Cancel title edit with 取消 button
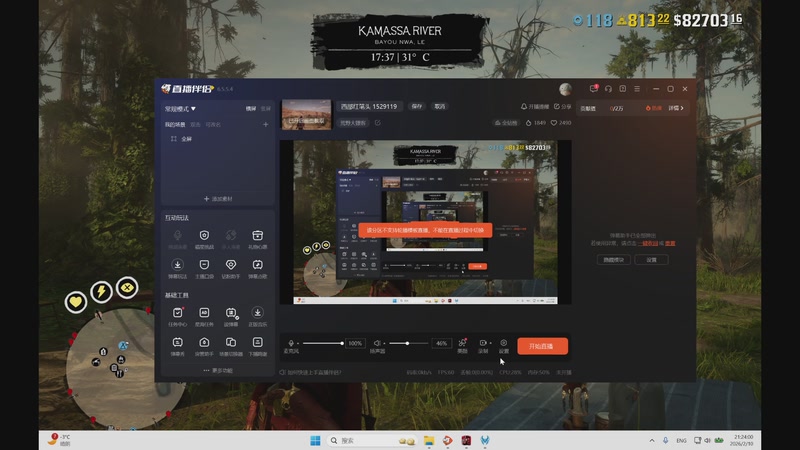Viewport: 800px width, 450px height. (x=439, y=107)
